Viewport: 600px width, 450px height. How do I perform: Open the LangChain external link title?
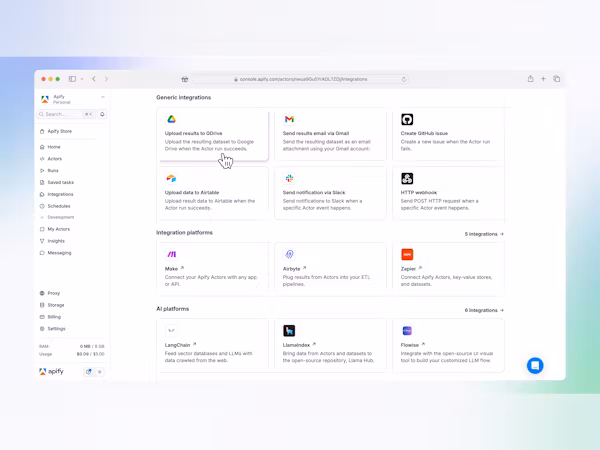point(180,345)
